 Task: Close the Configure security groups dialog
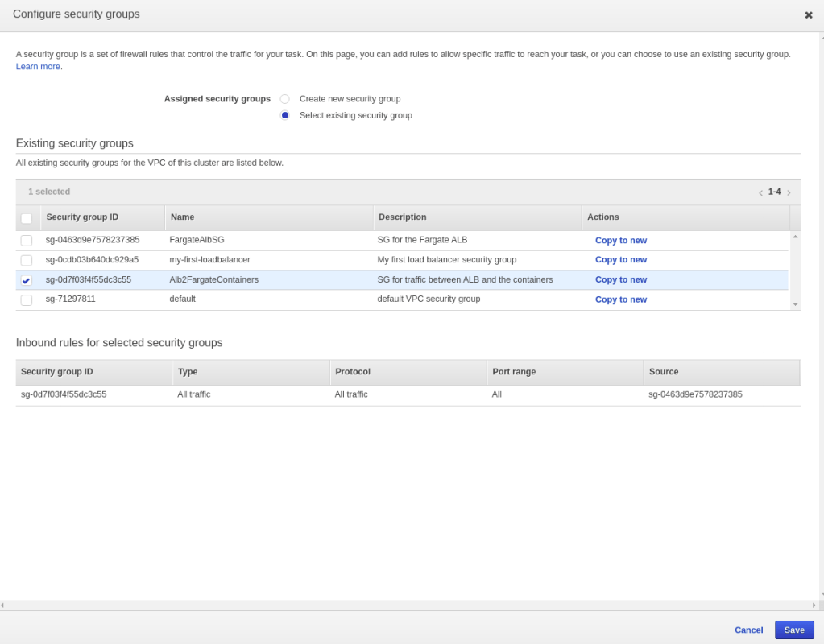(809, 15)
